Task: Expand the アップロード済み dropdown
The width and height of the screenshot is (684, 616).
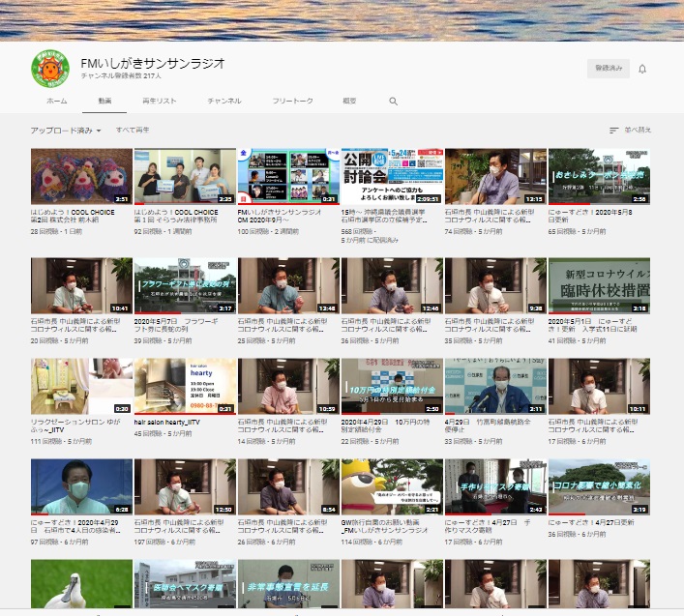Action: [66, 130]
